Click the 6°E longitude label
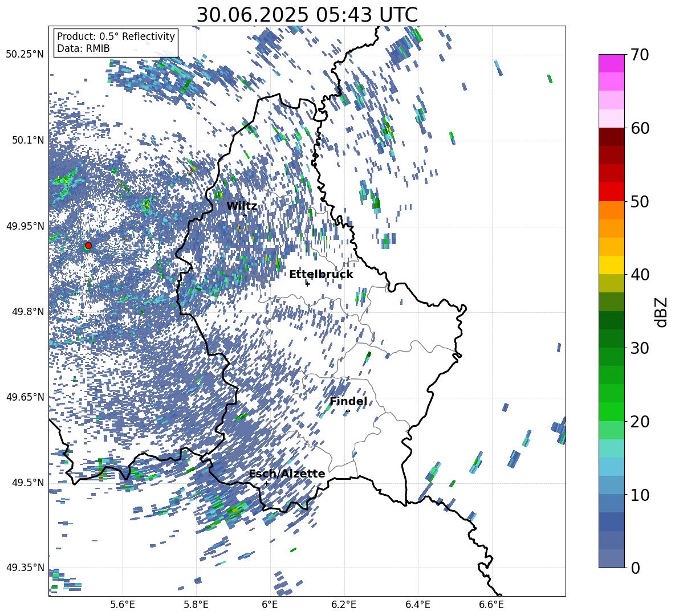The width and height of the screenshot is (675, 616). (270, 605)
